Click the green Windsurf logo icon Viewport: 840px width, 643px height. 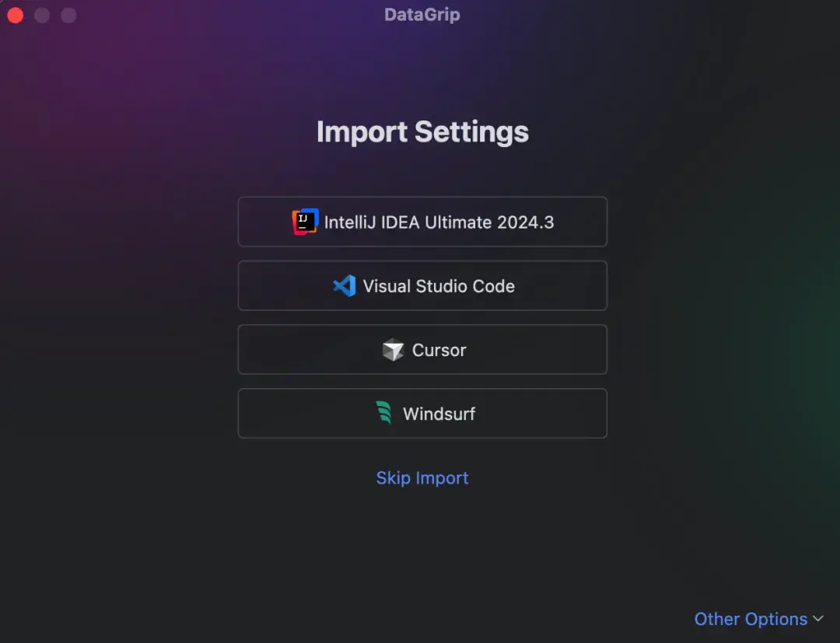[x=384, y=413]
